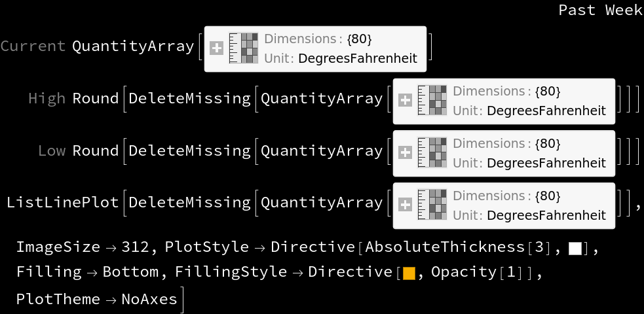Click the Current QuantityArray grid thumbnail icon
The width and height of the screenshot is (644, 314).
coord(244,48)
